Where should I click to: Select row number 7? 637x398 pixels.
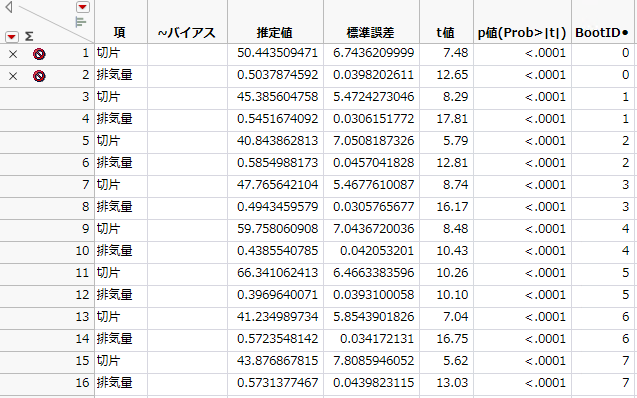click(x=85, y=184)
